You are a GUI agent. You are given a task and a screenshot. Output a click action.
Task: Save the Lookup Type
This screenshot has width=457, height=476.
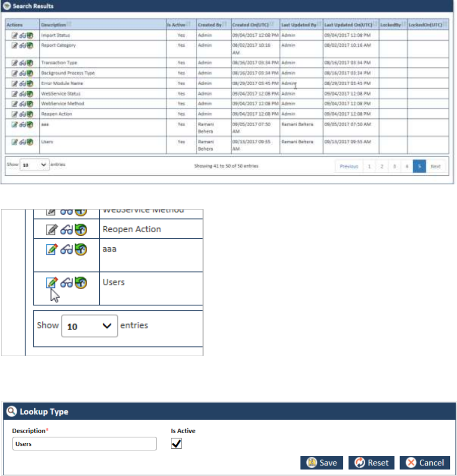click(321, 462)
